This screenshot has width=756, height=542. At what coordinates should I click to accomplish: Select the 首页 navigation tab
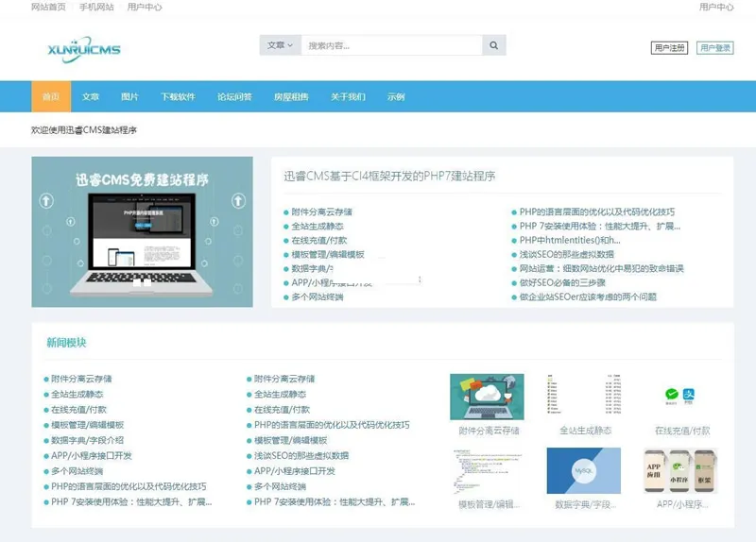tap(51, 97)
